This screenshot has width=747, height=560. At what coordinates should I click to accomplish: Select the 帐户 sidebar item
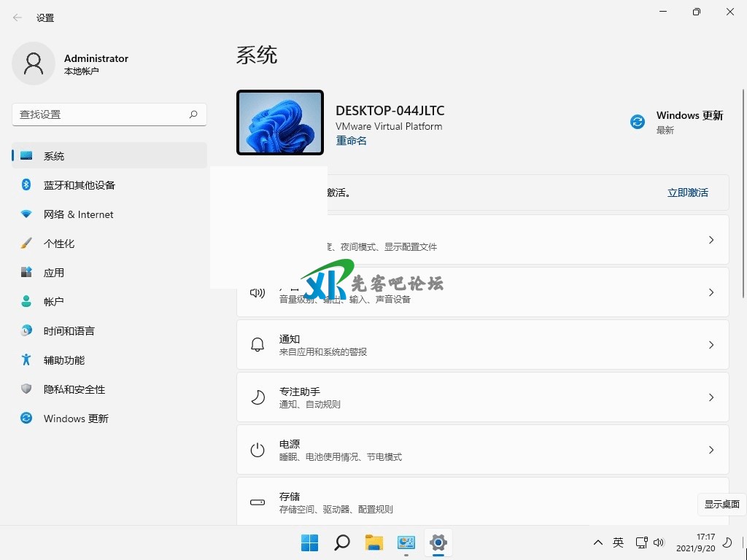point(54,302)
